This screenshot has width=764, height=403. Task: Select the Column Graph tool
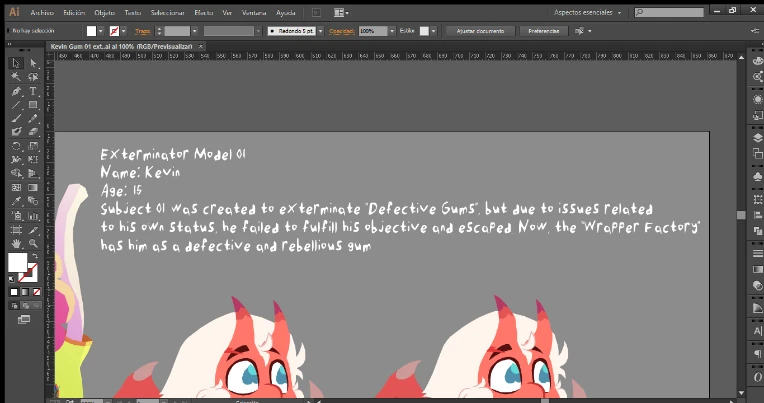coord(33,215)
